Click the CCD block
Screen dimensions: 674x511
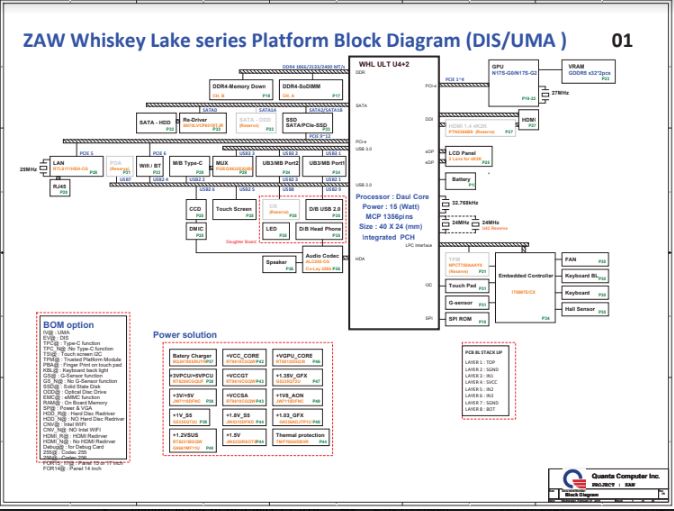[196, 210]
